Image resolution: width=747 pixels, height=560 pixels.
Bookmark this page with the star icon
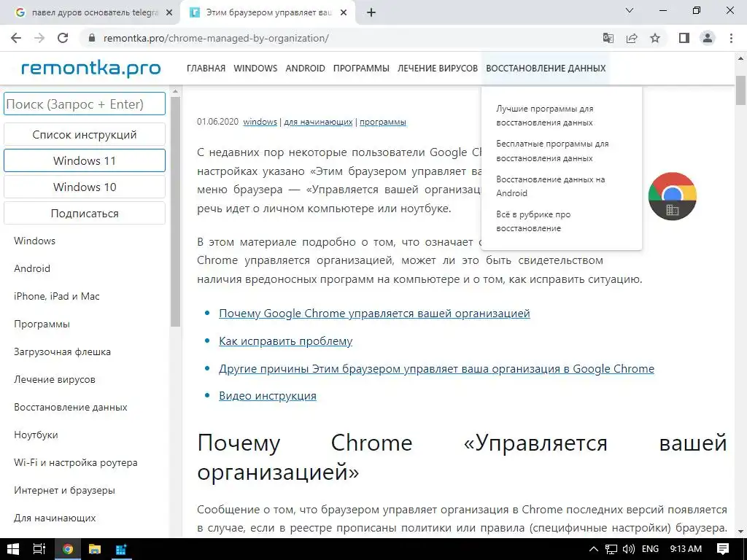655,38
